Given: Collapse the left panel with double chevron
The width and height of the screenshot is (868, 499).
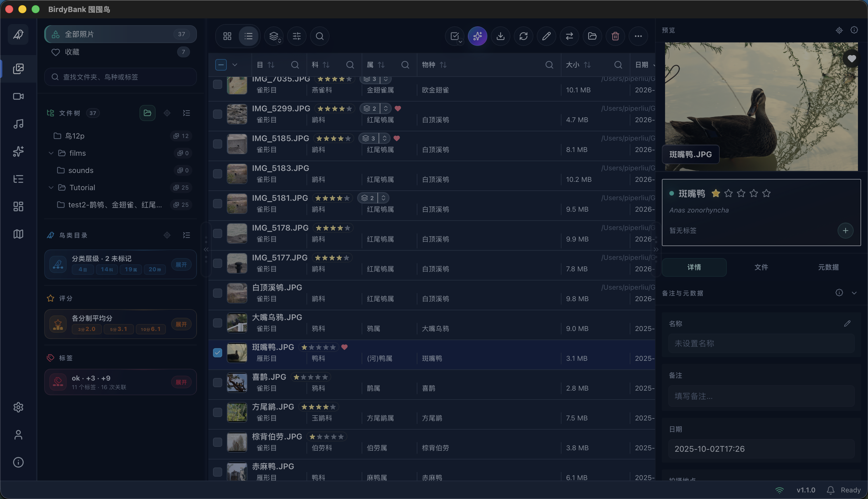Looking at the screenshot, I should point(206,249).
